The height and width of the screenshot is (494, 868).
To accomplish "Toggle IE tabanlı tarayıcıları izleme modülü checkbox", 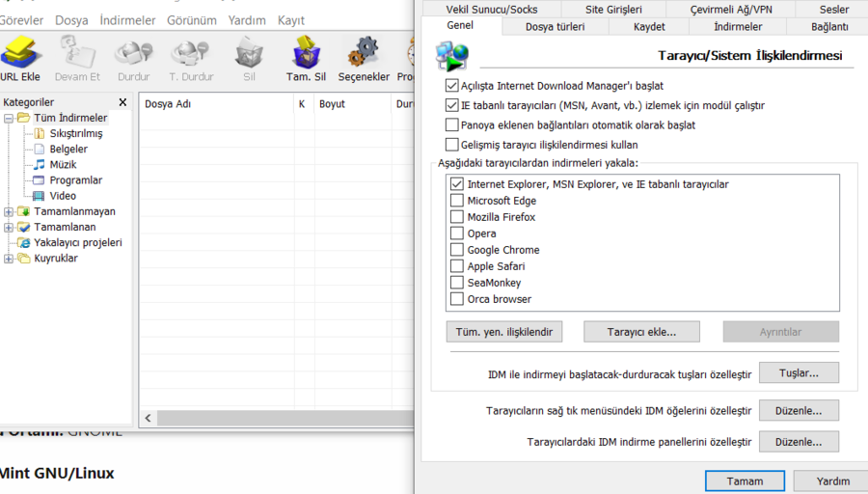I will point(451,104).
